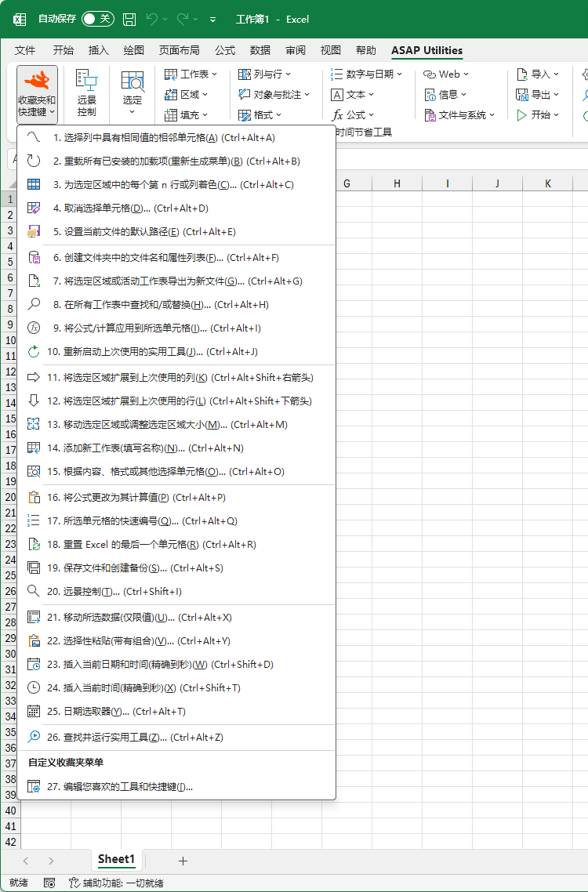
Task: Open the 对象与批注 dropdown
Action: tap(274, 94)
